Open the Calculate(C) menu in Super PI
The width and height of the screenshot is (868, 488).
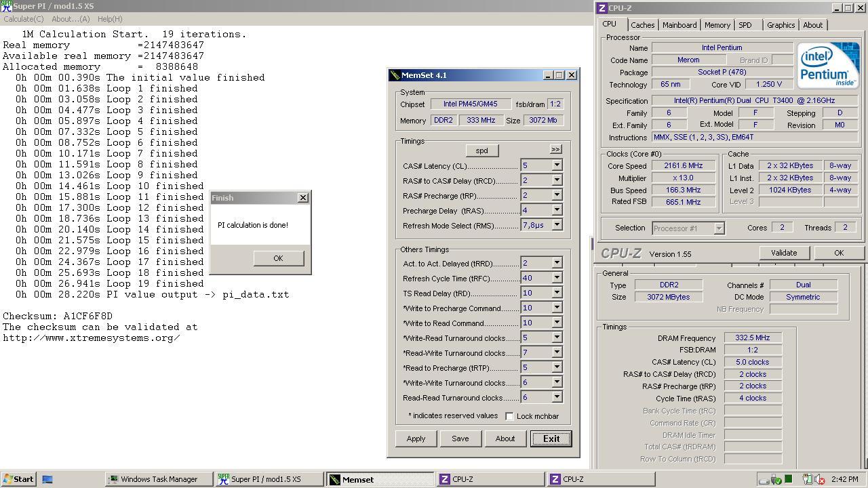pyautogui.click(x=24, y=19)
